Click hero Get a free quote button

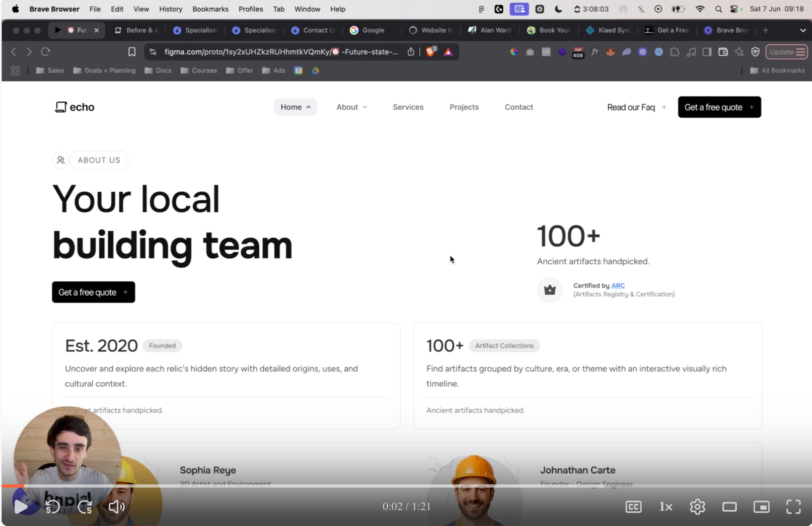(x=94, y=292)
